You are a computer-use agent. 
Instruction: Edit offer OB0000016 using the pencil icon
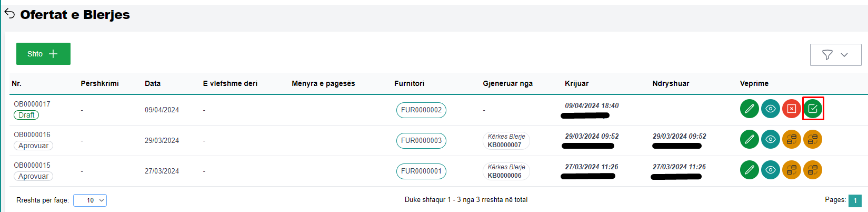(749, 140)
